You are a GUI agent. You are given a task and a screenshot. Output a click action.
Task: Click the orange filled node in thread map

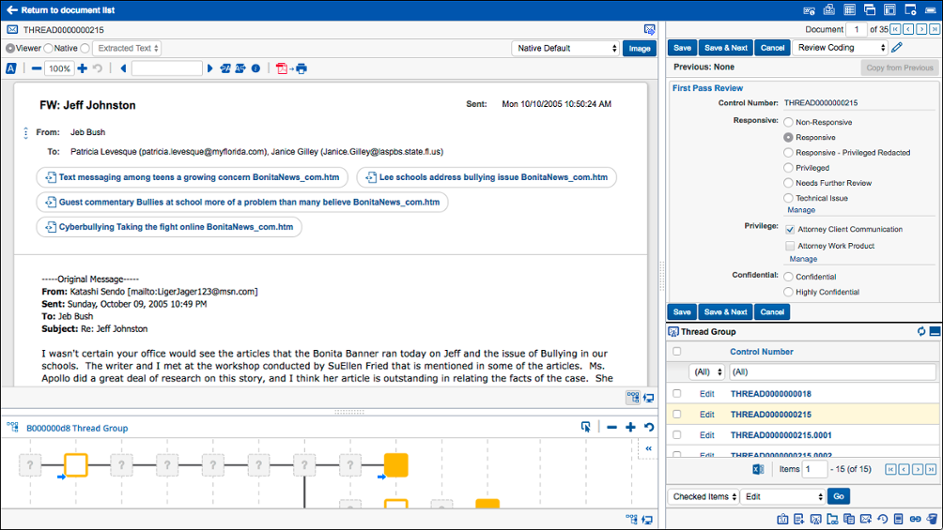[397, 465]
